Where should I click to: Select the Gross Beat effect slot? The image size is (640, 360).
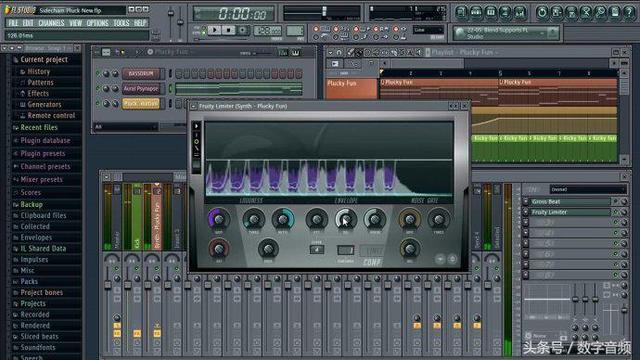coord(569,202)
